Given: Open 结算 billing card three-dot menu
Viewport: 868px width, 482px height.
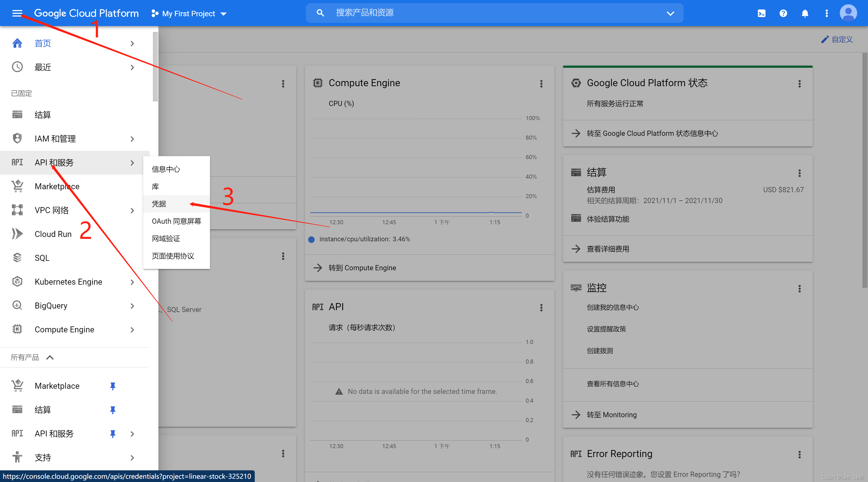Looking at the screenshot, I should [799, 173].
